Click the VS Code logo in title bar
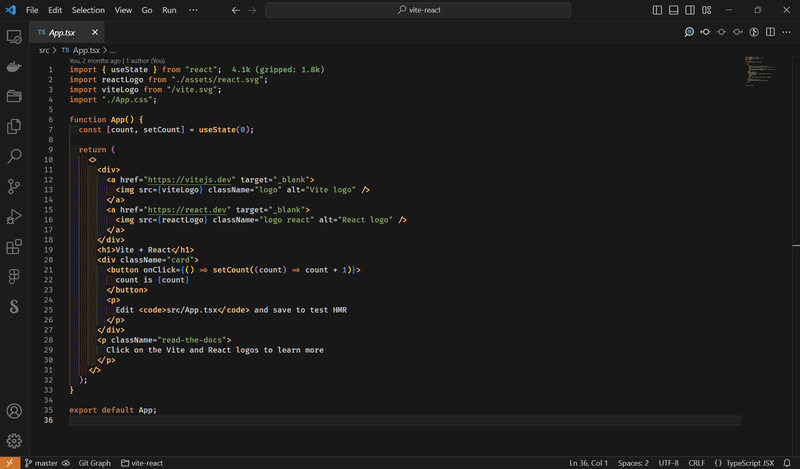The width and height of the screenshot is (800, 469). pyautogui.click(x=11, y=10)
